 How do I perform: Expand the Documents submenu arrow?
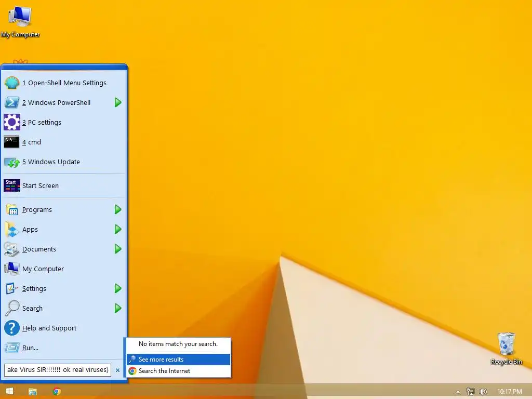click(118, 249)
